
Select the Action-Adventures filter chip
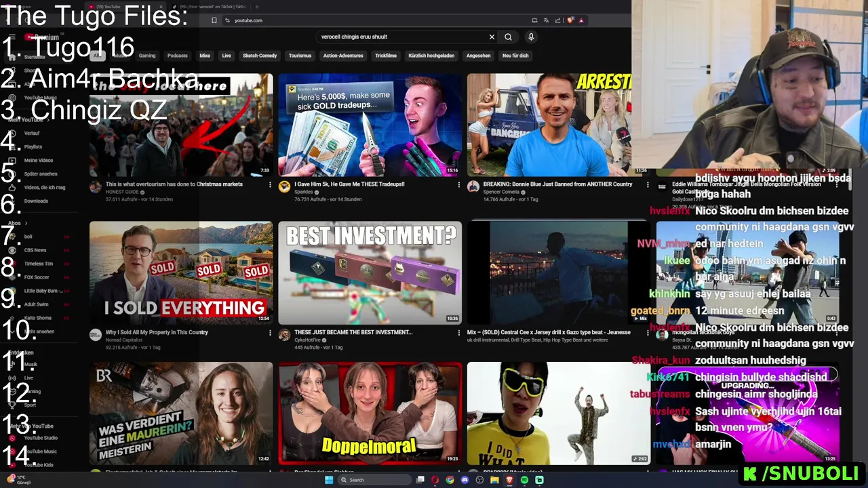[x=343, y=56]
